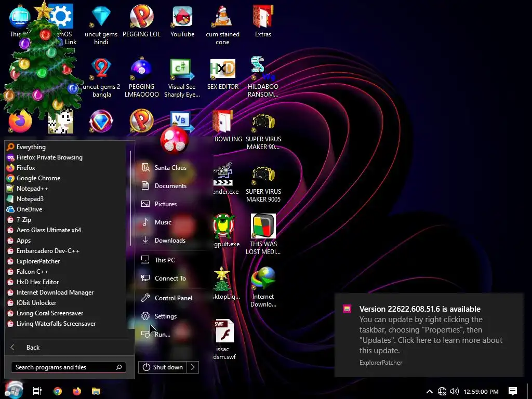Screen dimensions: 532x399
Task: Open the issac dsm.swf flash file
Action: [x=223, y=339]
